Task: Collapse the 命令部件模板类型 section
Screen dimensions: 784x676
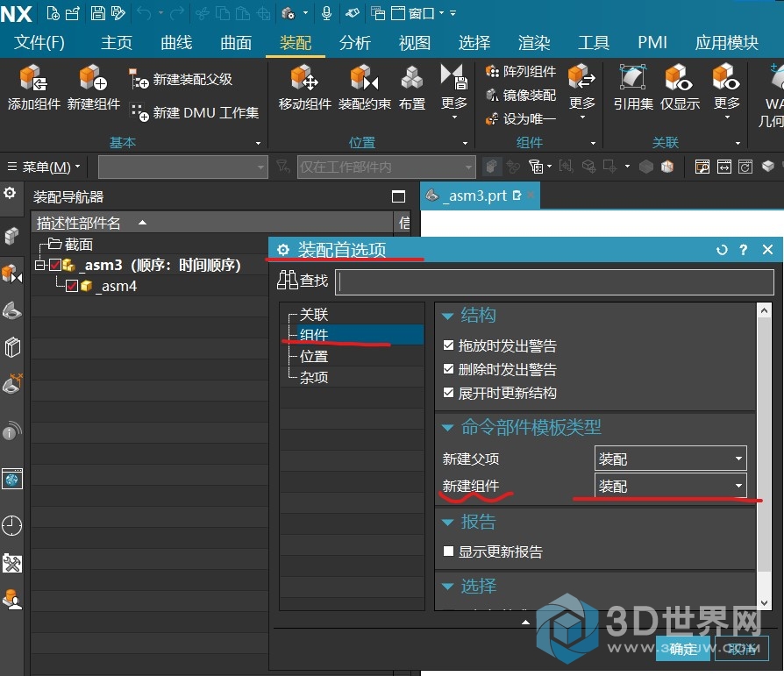Action: pyautogui.click(x=447, y=428)
